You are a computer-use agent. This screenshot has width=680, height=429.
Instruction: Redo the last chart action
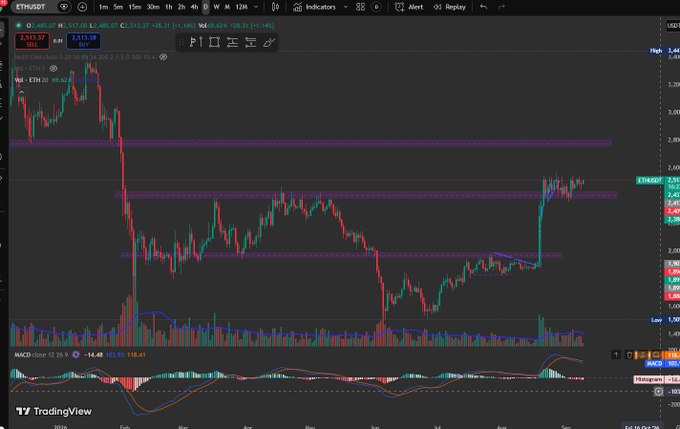click(501, 7)
